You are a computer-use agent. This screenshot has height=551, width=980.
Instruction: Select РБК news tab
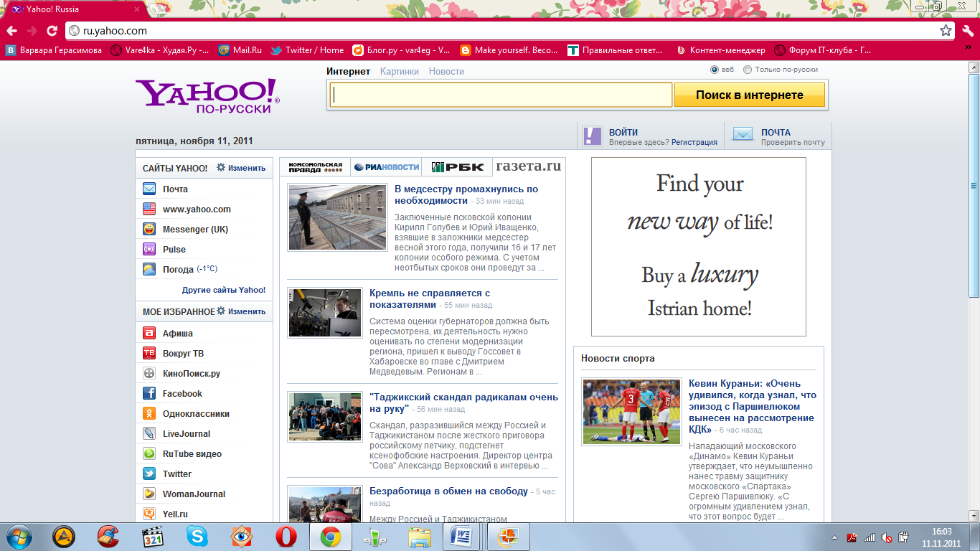point(457,167)
